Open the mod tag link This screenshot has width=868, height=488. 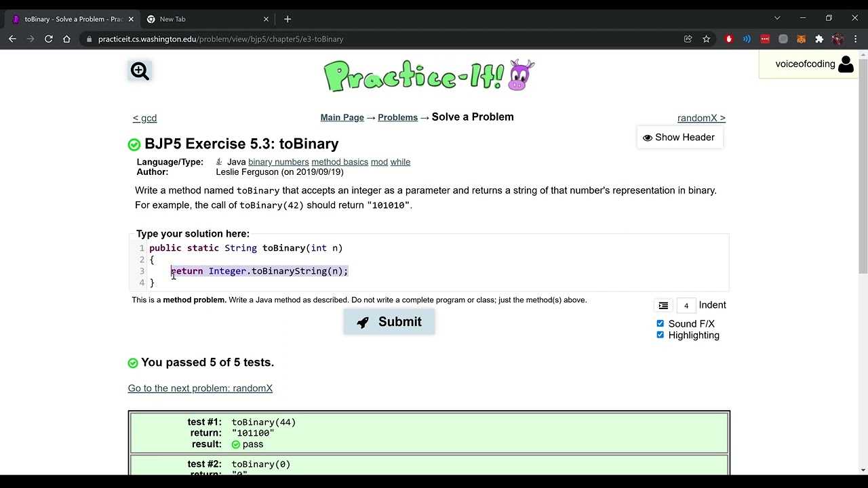[x=379, y=162]
